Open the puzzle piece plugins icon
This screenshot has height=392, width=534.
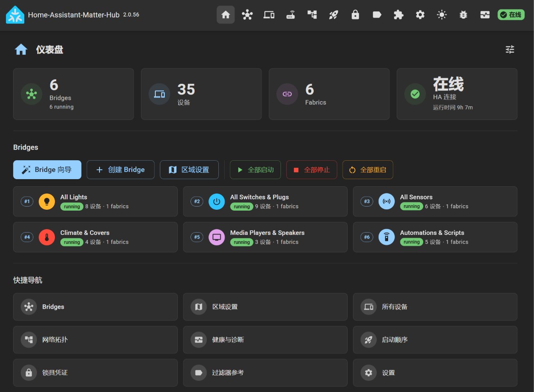point(398,15)
